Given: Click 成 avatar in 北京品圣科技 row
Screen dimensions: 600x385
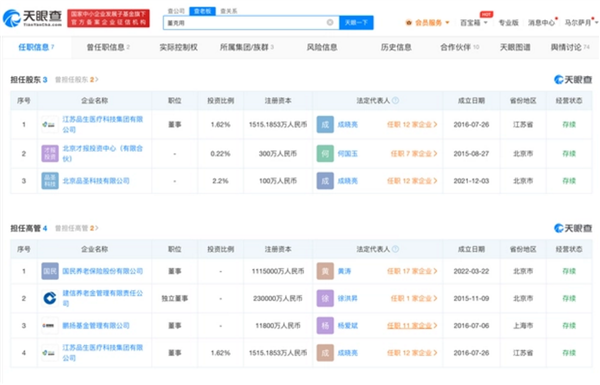Looking at the screenshot, I should [325, 181].
